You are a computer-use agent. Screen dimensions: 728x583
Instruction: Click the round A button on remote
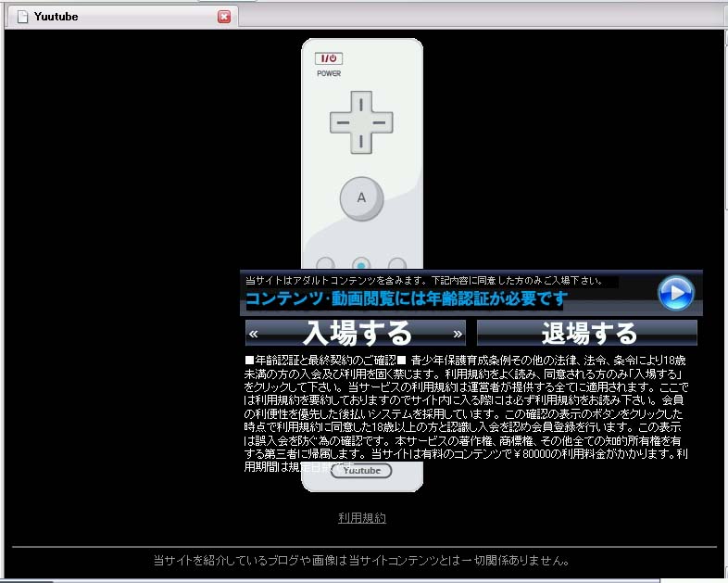pos(361,198)
